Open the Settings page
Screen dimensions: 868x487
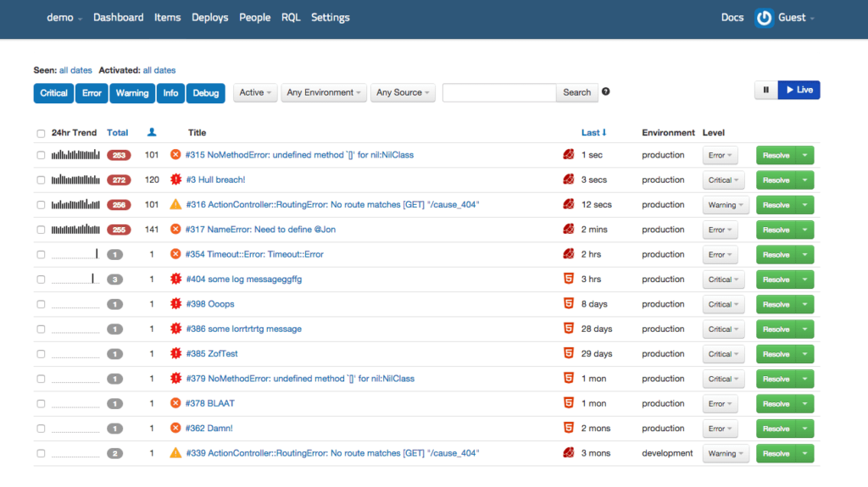click(330, 18)
